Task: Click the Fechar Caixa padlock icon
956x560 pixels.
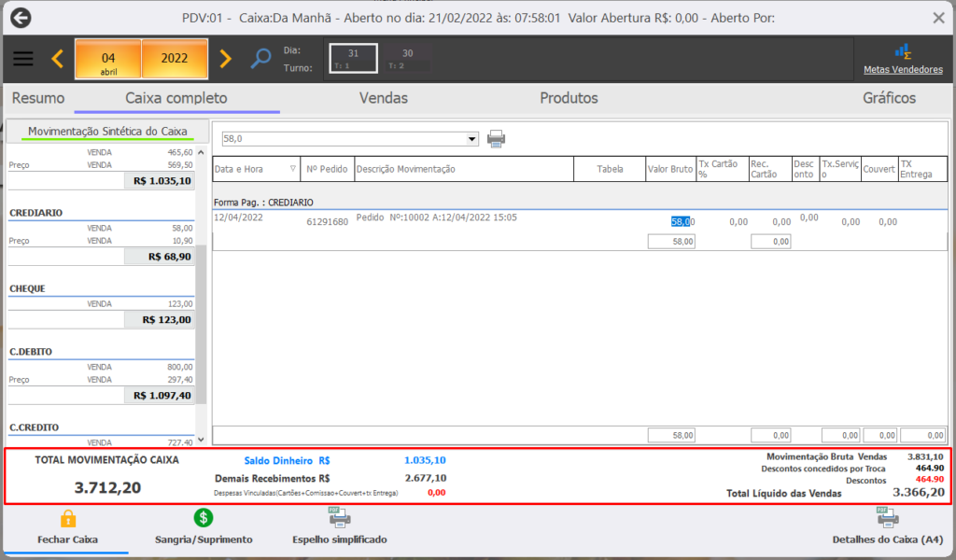Action: 67,519
